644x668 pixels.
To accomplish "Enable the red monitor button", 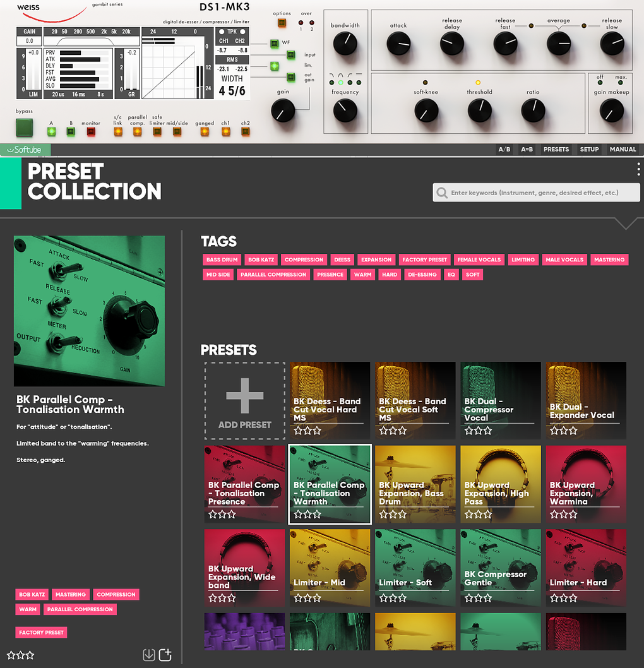I will 91,131.
